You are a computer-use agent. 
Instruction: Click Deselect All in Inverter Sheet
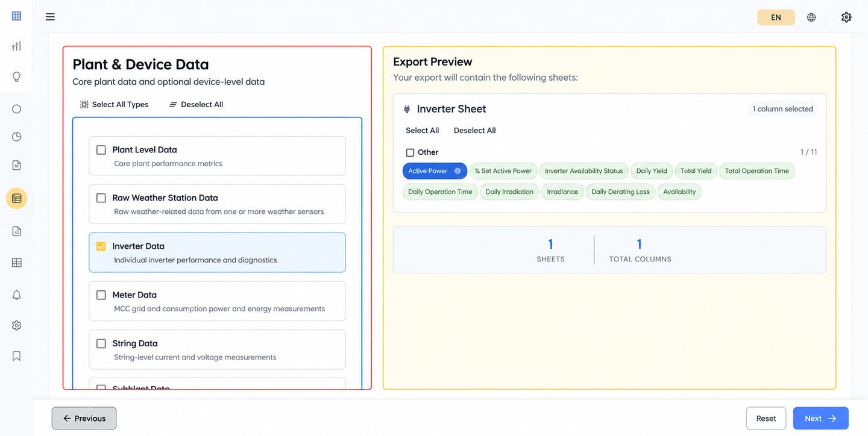474,130
